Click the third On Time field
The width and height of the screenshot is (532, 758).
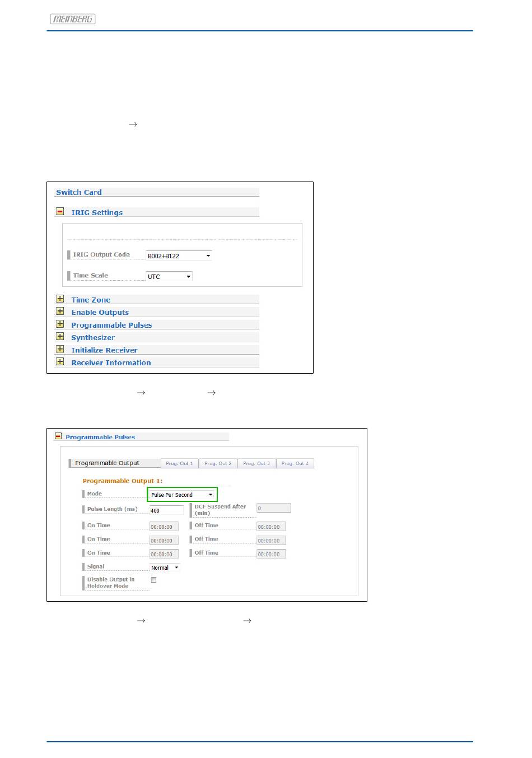click(164, 554)
